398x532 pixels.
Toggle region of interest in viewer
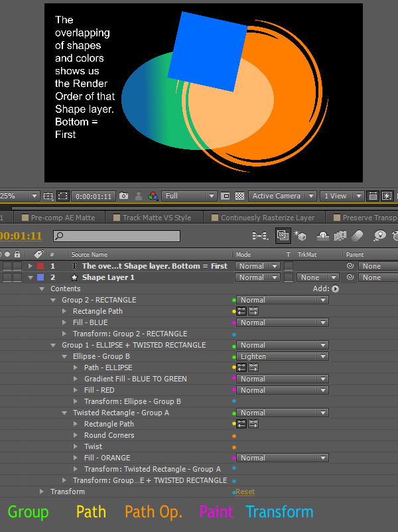click(62, 196)
